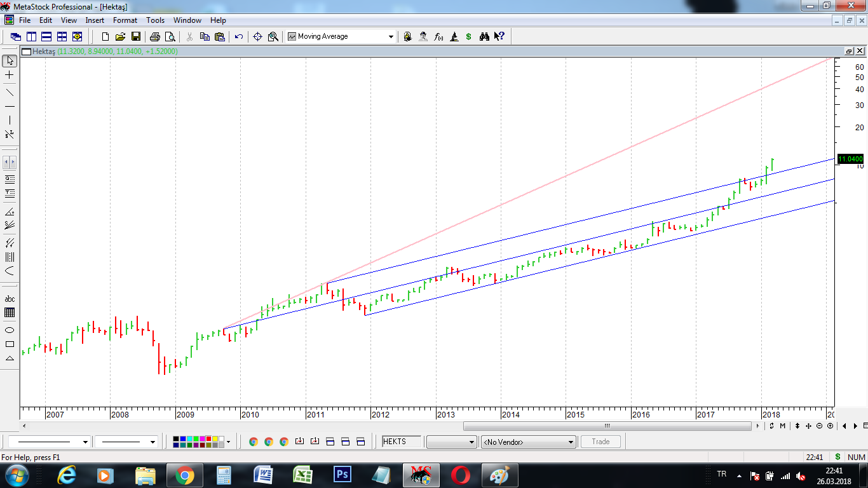Open Microsoft Word from the taskbar
This screenshot has height=488, width=868.
coord(264,475)
